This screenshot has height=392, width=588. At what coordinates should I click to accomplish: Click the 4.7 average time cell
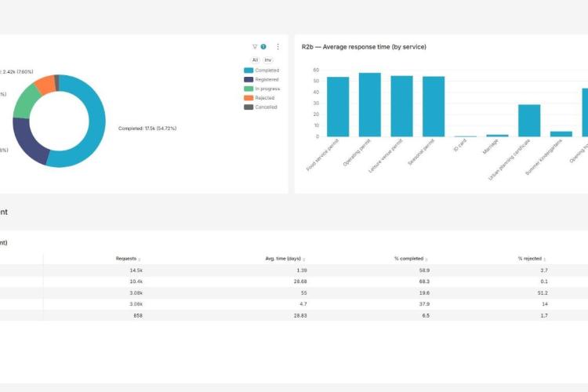(303, 304)
